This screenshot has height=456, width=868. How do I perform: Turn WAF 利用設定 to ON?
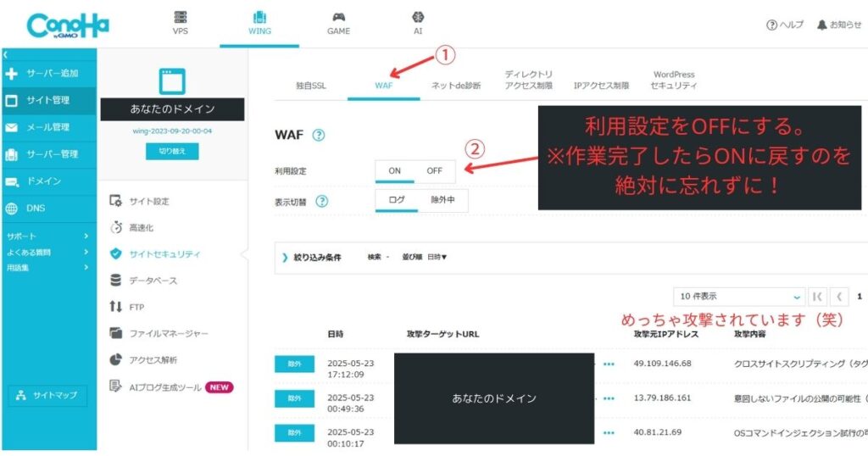(x=395, y=171)
